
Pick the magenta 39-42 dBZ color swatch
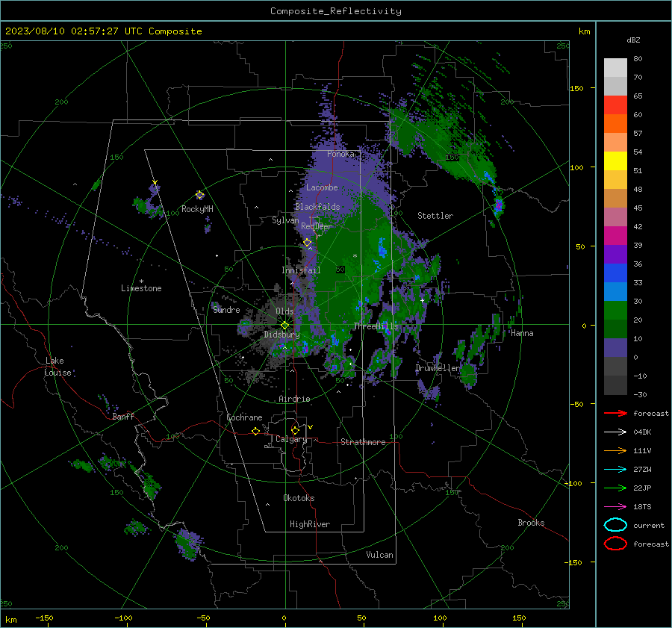[615, 236]
